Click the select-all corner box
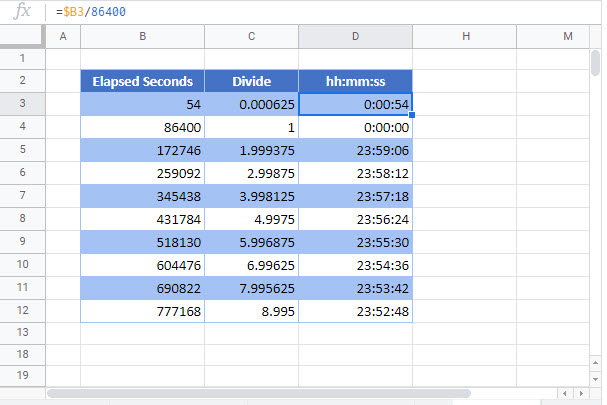The image size is (607, 405). click(x=22, y=36)
